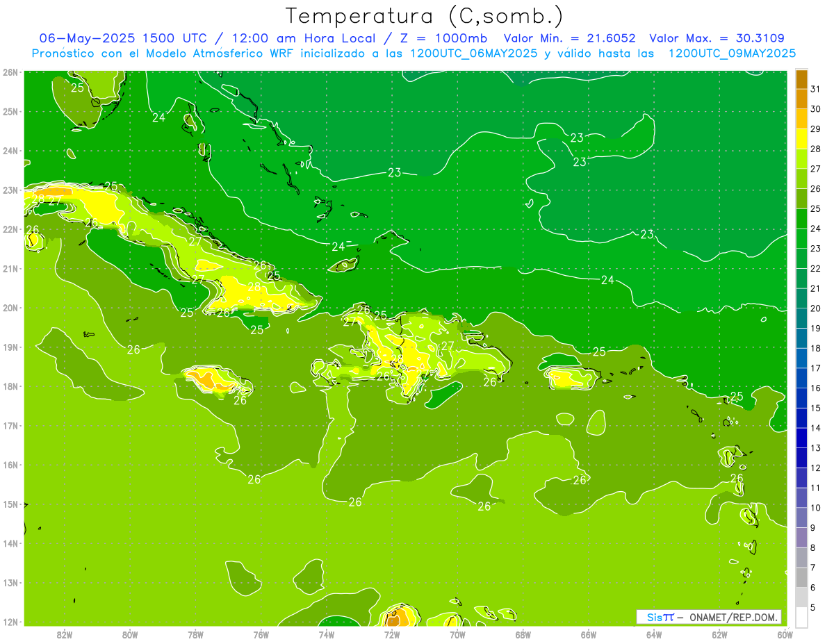
Task: Click the number 15 on the color scale
Action: coord(815,408)
